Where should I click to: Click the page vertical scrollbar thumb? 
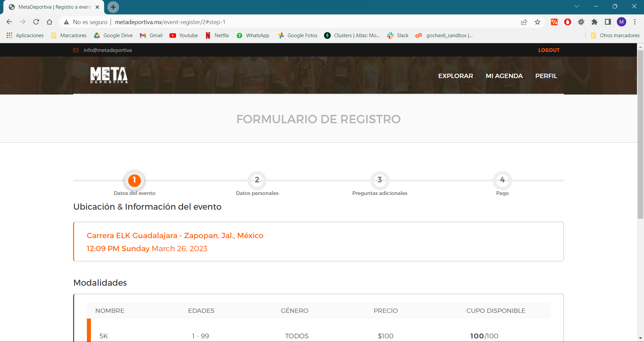point(640,134)
